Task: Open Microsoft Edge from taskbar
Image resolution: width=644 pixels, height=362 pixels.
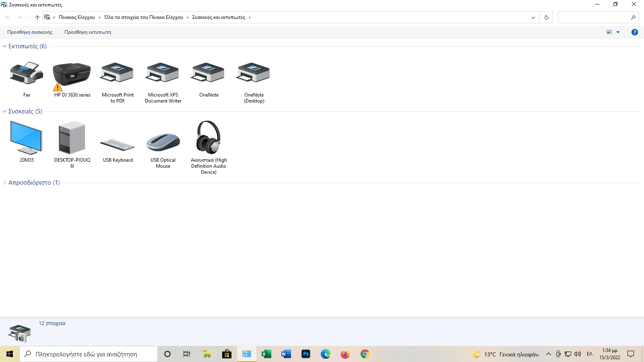Action: tap(325, 354)
